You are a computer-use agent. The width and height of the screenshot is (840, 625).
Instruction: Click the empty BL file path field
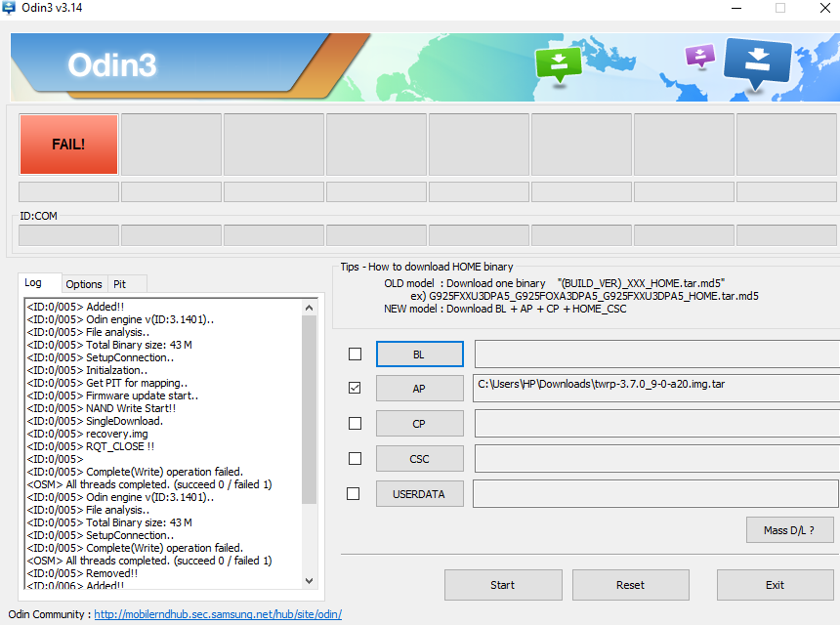click(656, 354)
